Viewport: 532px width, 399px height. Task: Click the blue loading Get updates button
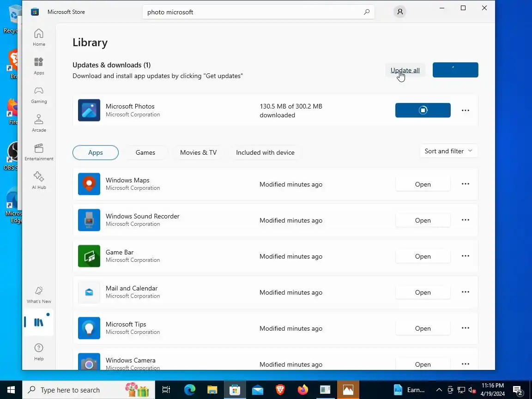[455, 70]
